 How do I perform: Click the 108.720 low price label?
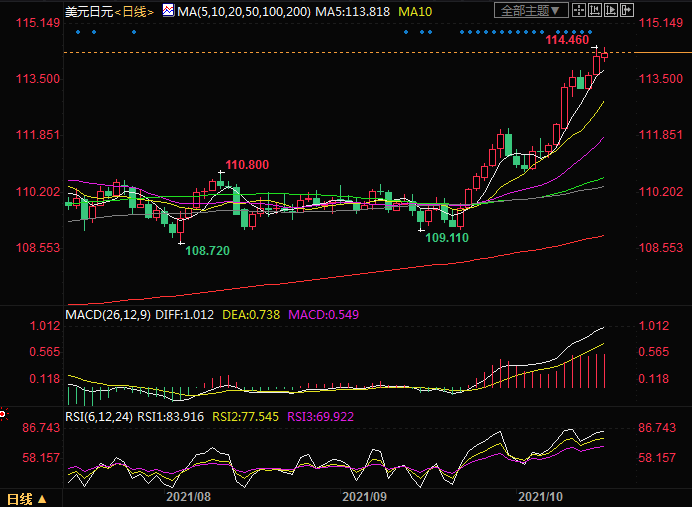(x=207, y=250)
